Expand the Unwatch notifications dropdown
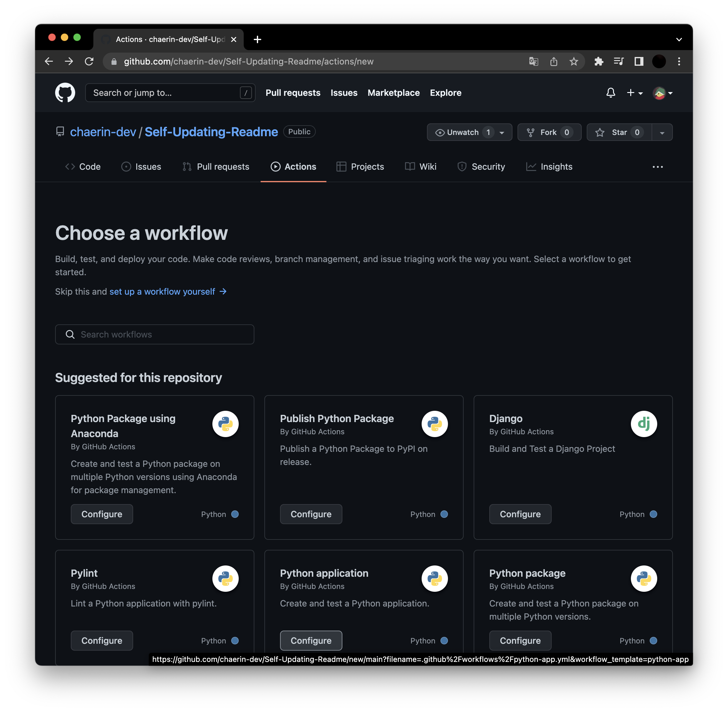 502,132
